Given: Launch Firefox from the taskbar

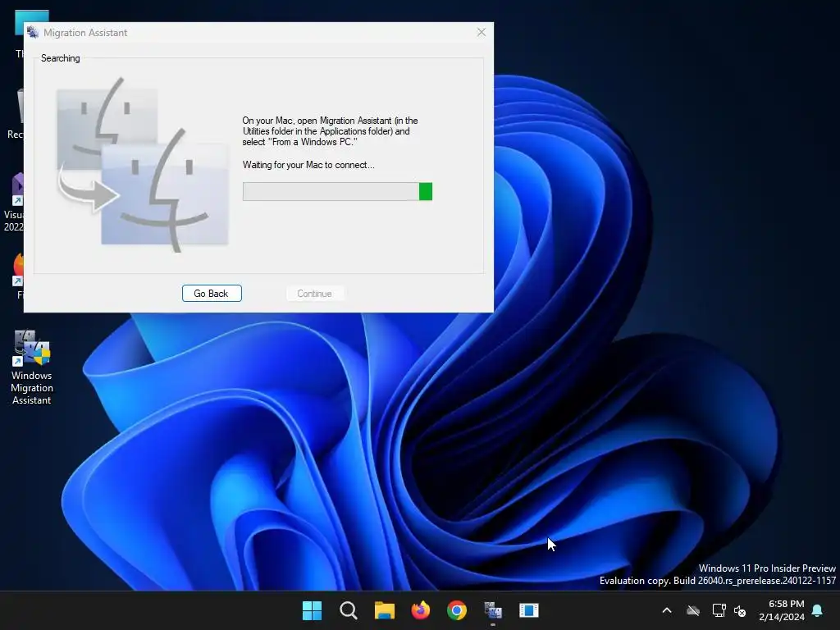Looking at the screenshot, I should click(421, 610).
